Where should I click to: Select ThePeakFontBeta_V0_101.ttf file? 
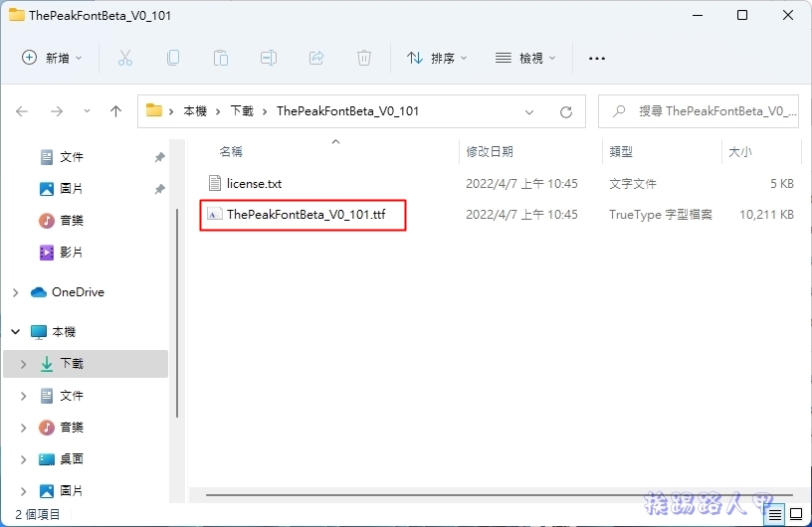[x=305, y=215]
